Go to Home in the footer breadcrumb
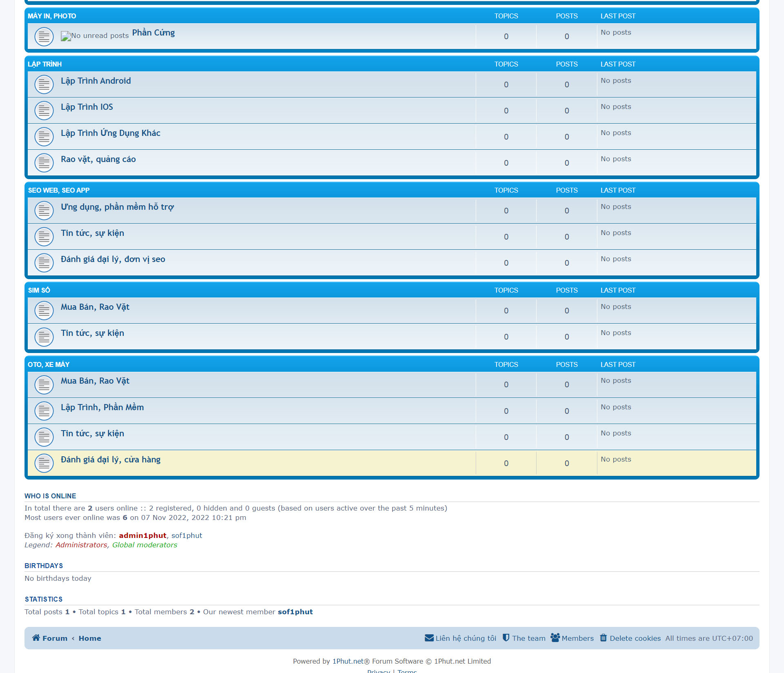 point(89,638)
